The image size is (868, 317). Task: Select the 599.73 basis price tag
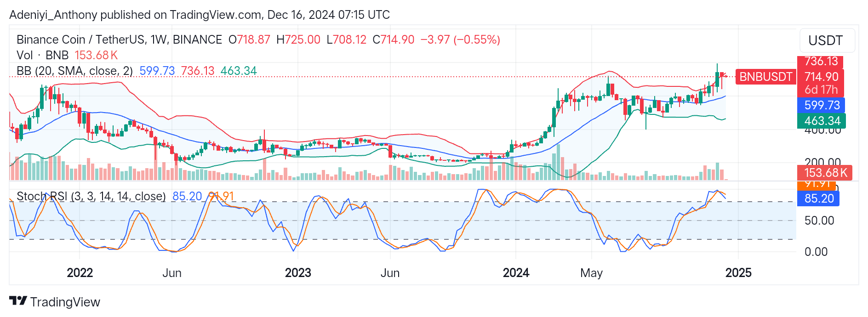[821, 105]
